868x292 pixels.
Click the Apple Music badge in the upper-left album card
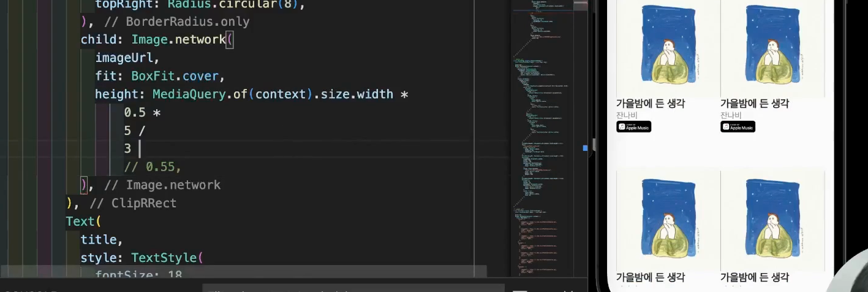tap(633, 127)
